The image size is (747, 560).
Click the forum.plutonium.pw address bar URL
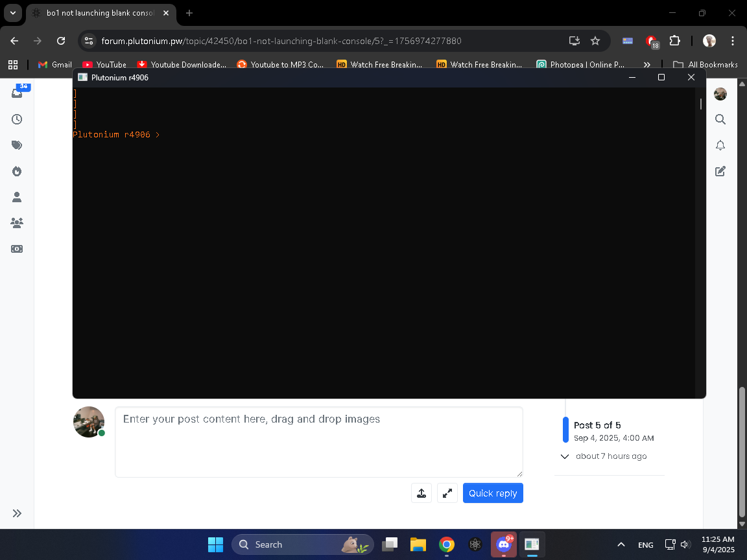(281, 41)
